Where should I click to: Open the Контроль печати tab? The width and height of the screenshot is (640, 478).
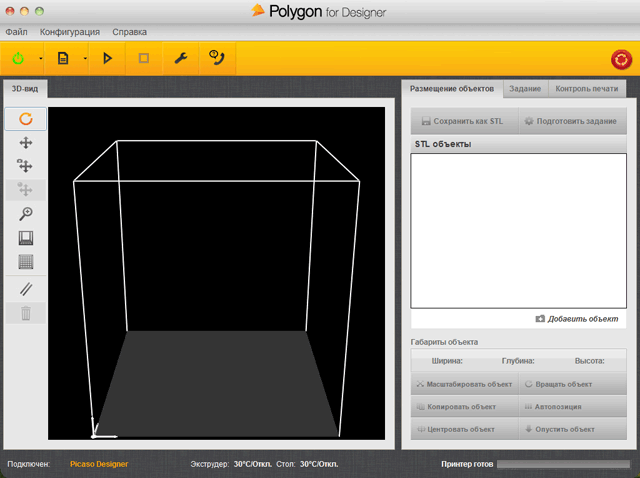(587, 89)
